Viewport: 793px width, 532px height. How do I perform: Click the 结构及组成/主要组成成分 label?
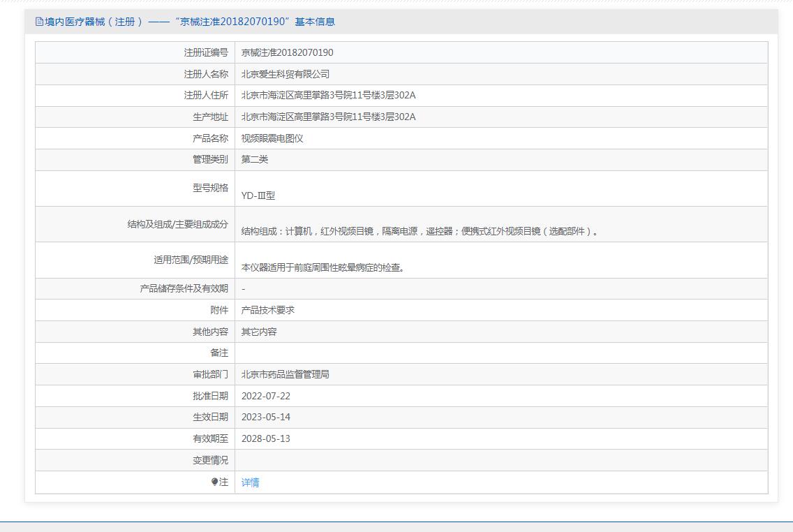[177, 224]
